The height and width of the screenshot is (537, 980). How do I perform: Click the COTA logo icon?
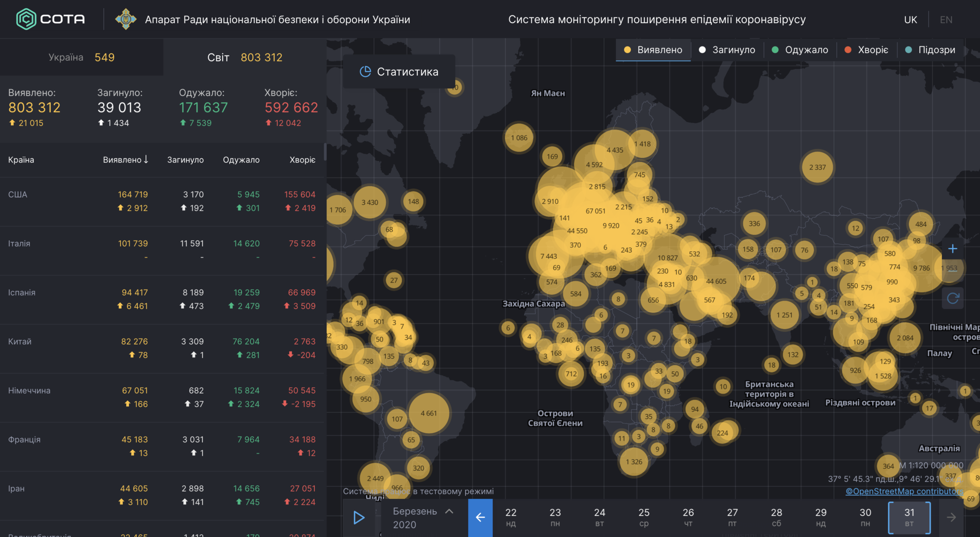(x=26, y=19)
